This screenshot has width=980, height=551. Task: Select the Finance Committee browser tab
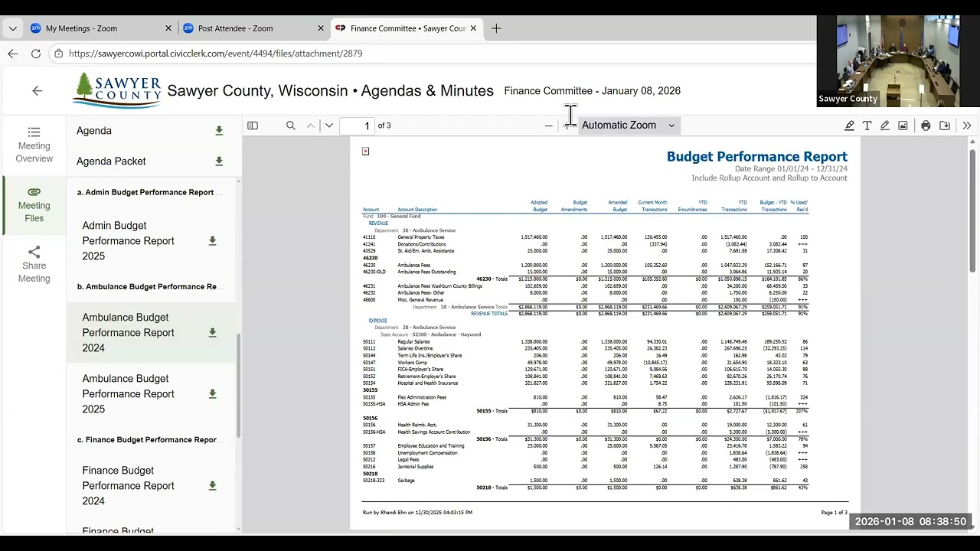point(406,28)
